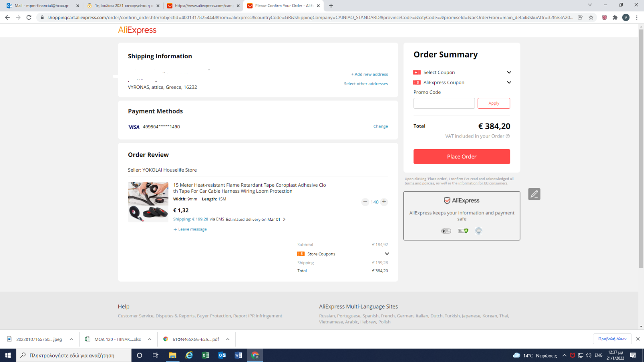
Task: Open notification center icon
Action: pos(633,355)
